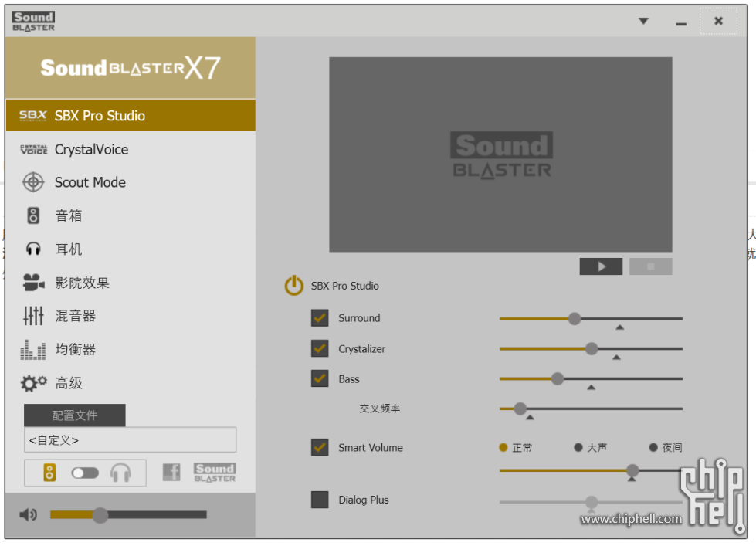Image resolution: width=756 pixels, height=546 pixels.
Task: Stop the demo video playback
Action: (x=650, y=266)
